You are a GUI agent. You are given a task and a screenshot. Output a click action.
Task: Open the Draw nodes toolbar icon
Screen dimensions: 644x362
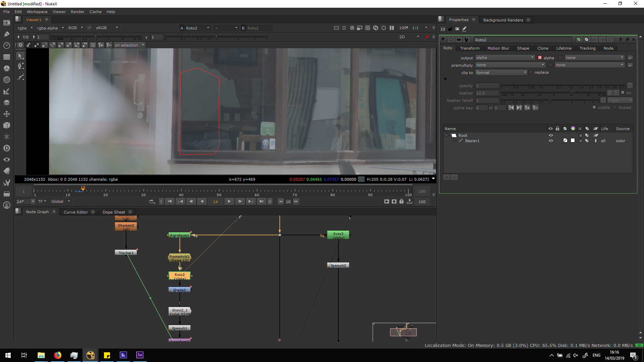point(6,34)
